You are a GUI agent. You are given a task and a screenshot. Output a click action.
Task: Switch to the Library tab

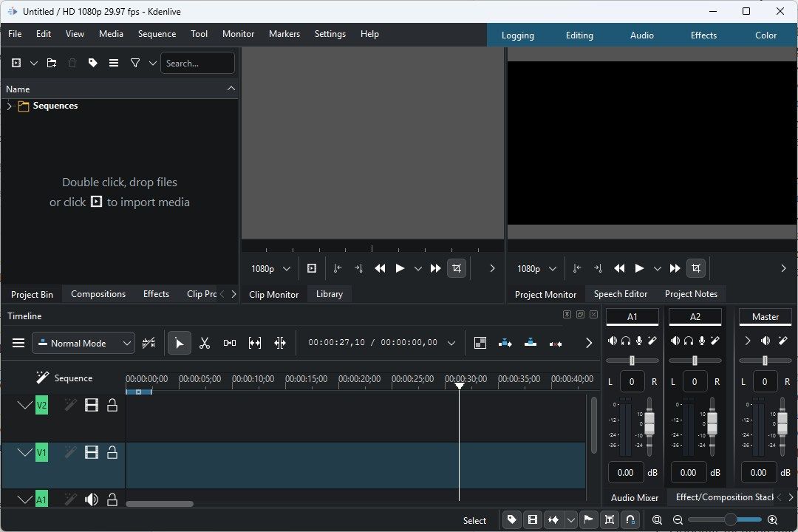330,294
